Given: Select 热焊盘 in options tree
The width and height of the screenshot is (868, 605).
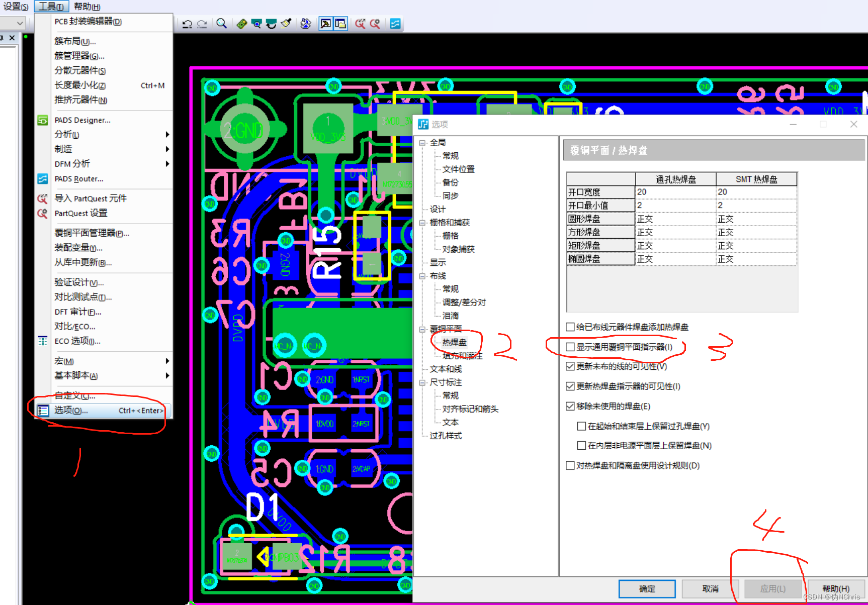Looking at the screenshot, I should [455, 342].
